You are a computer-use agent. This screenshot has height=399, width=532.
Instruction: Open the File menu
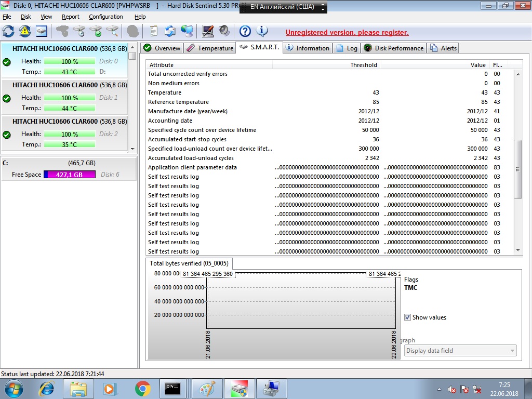pyautogui.click(x=7, y=17)
